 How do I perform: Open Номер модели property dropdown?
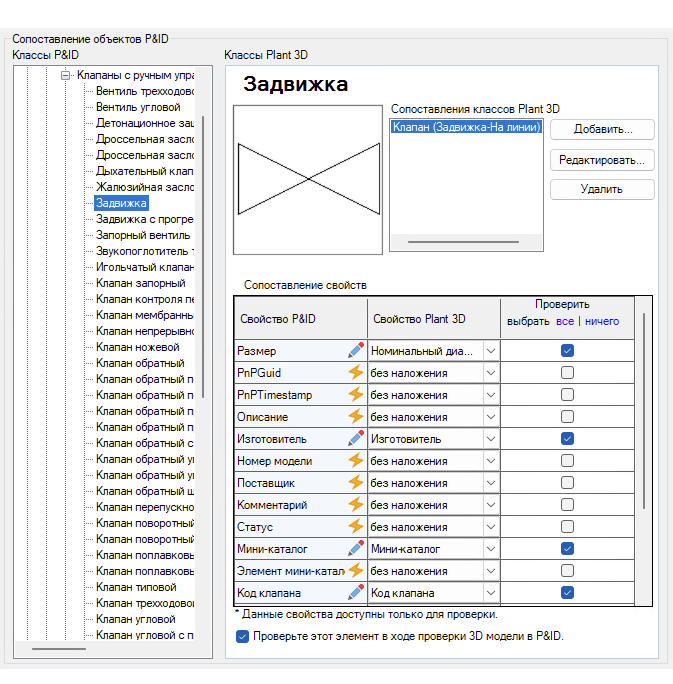tap(491, 461)
